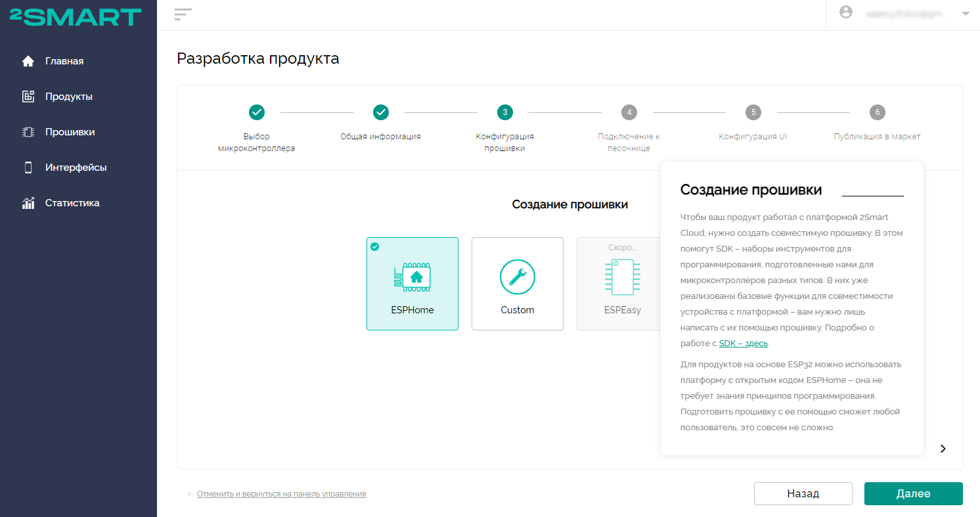Click the Продукты sidebar icon
Viewport: 980px width, 517px height.
28,97
